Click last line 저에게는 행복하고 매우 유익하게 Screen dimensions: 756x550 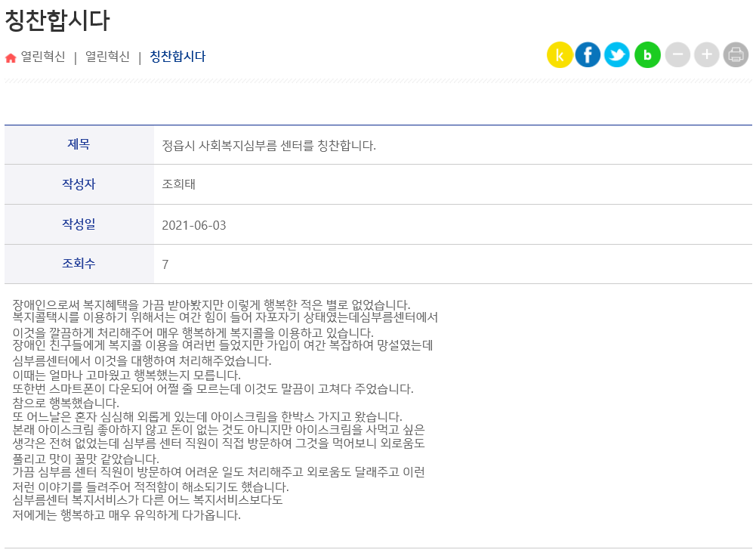point(126,514)
